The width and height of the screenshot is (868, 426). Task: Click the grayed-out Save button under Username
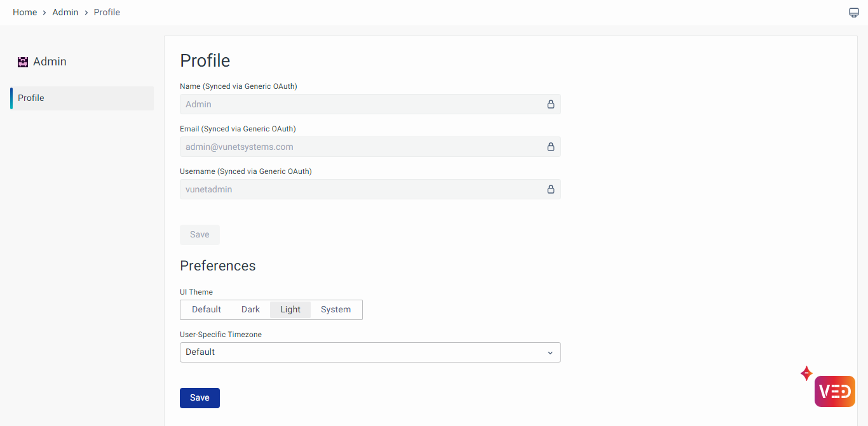pyautogui.click(x=200, y=235)
